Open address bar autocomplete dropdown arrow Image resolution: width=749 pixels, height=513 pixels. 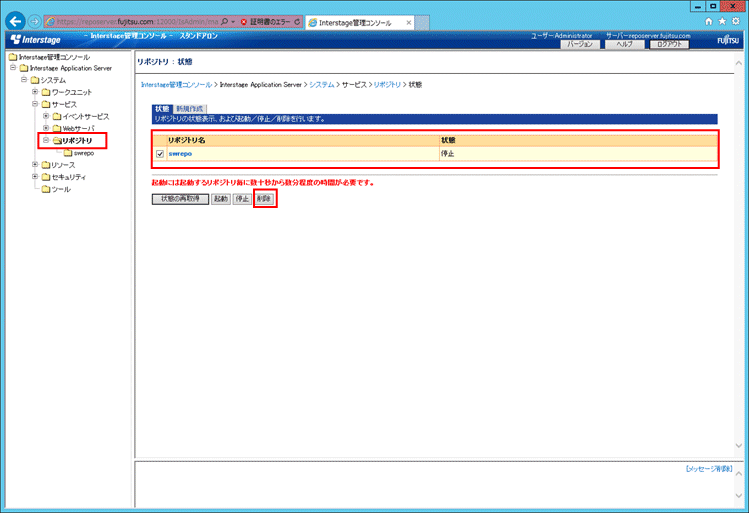pyautogui.click(x=233, y=22)
